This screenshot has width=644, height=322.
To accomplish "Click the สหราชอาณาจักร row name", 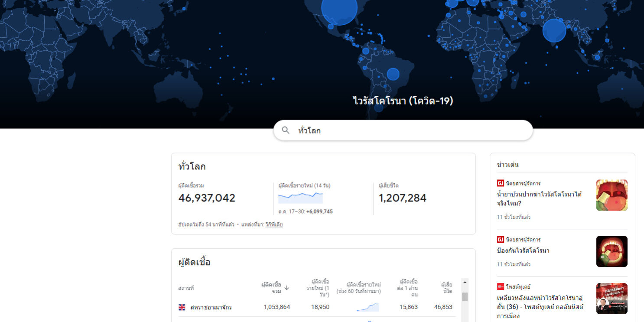I will pos(211,307).
